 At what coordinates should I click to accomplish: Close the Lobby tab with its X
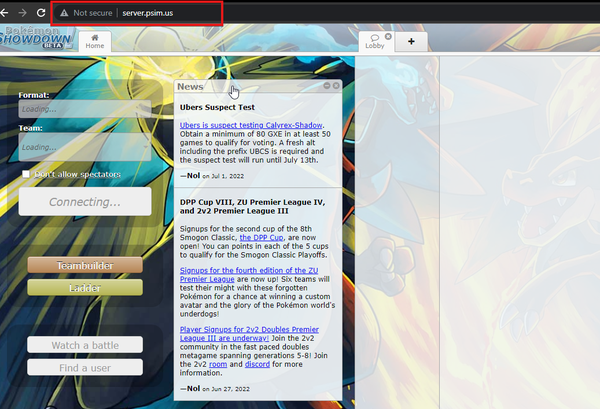click(388, 36)
